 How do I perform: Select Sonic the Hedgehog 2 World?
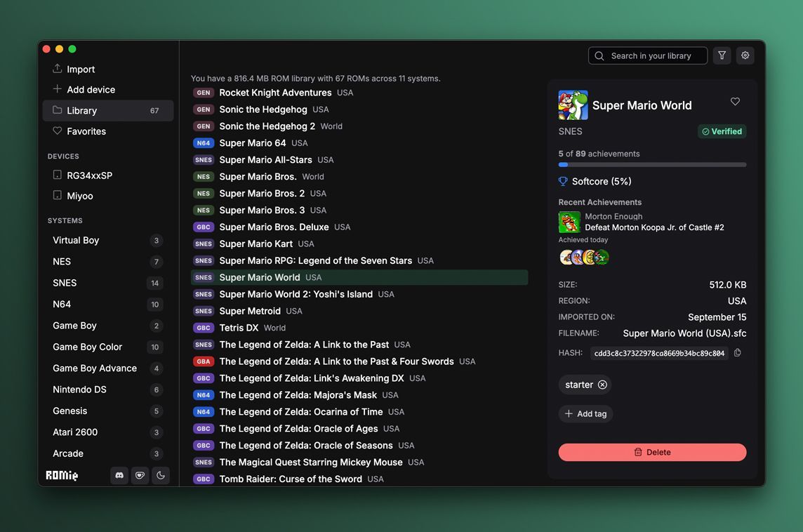pyautogui.click(x=359, y=126)
